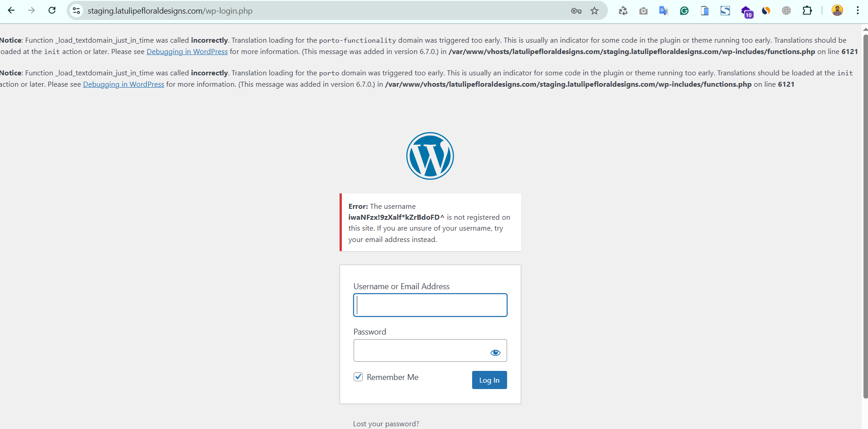The image size is (868, 429).
Task: Open the purple extension with badge 10
Action: [746, 12]
